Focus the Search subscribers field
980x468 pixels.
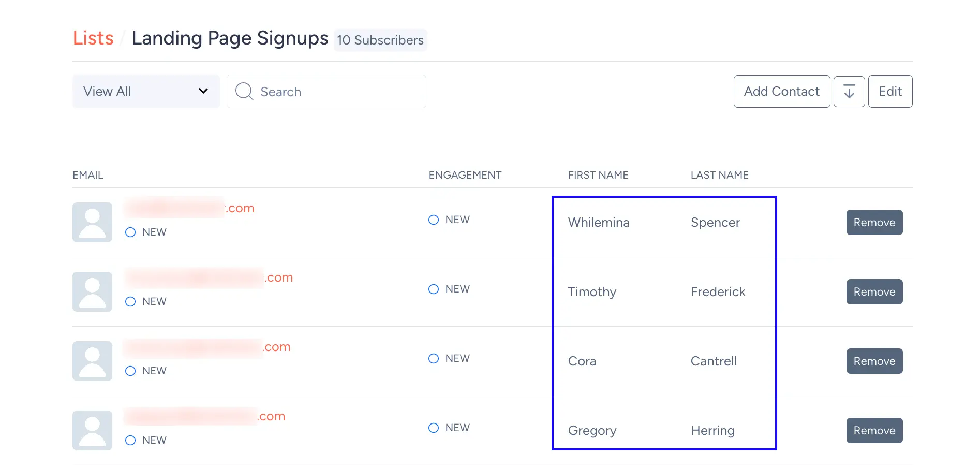326,92
